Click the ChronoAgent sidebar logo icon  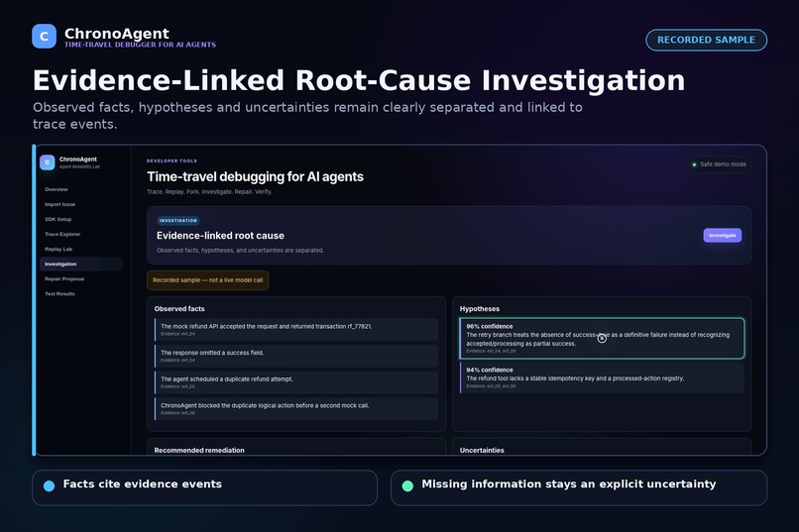pyautogui.click(x=47, y=162)
